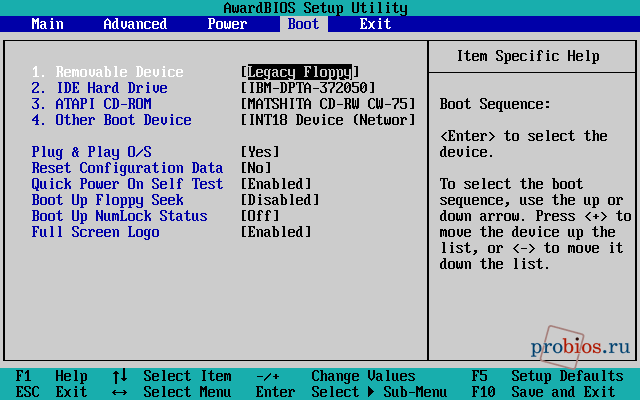Select Boot Up NumLock Status option
The image size is (640, 400).
pos(120,216)
